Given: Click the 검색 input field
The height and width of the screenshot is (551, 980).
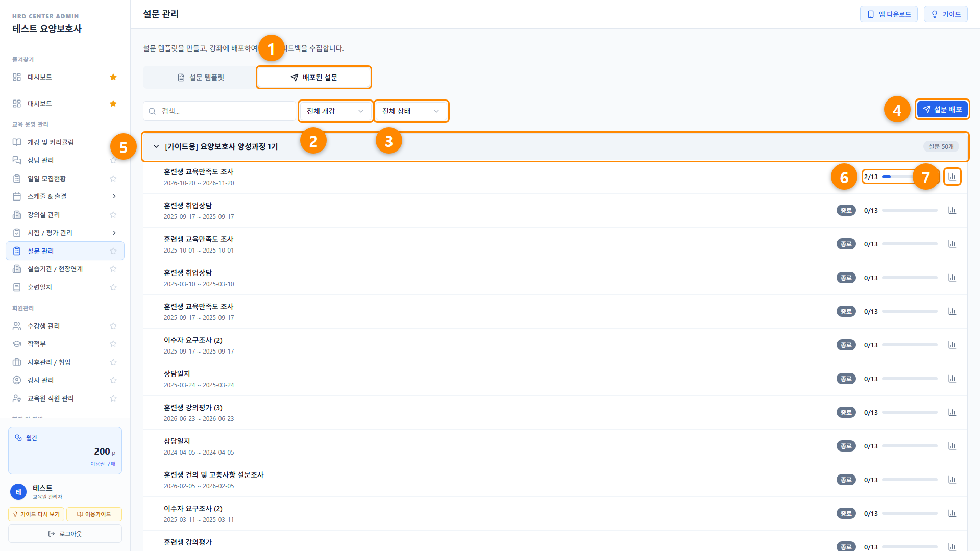Looking at the screenshot, I should pyautogui.click(x=219, y=111).
